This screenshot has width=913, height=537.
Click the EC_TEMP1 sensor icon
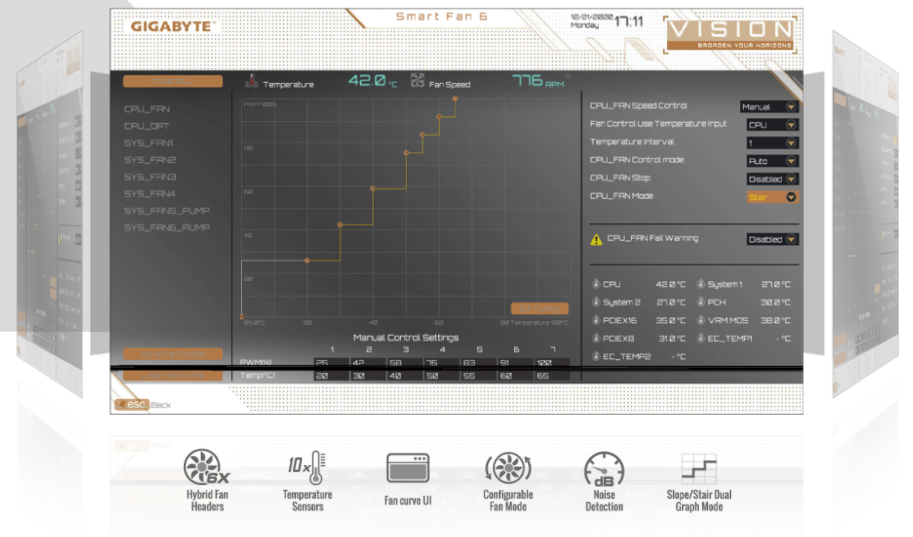coord(701,338)
